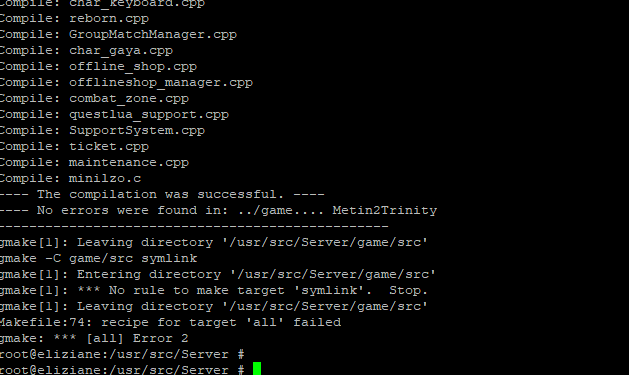Click the 'SupportSystem.cpp' filename
Image resolution: width=629 pixels, height=375 pixels.
[x=137, y=131]
